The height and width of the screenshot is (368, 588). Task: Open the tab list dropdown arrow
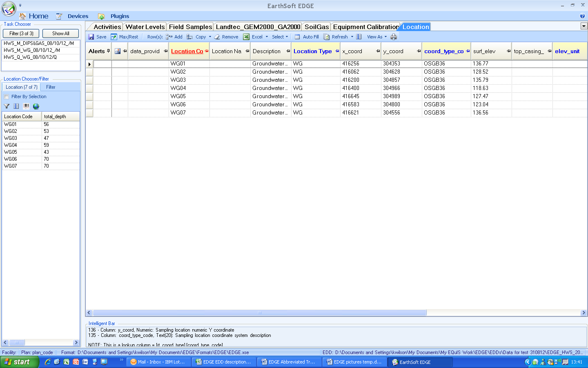point(584,26)
